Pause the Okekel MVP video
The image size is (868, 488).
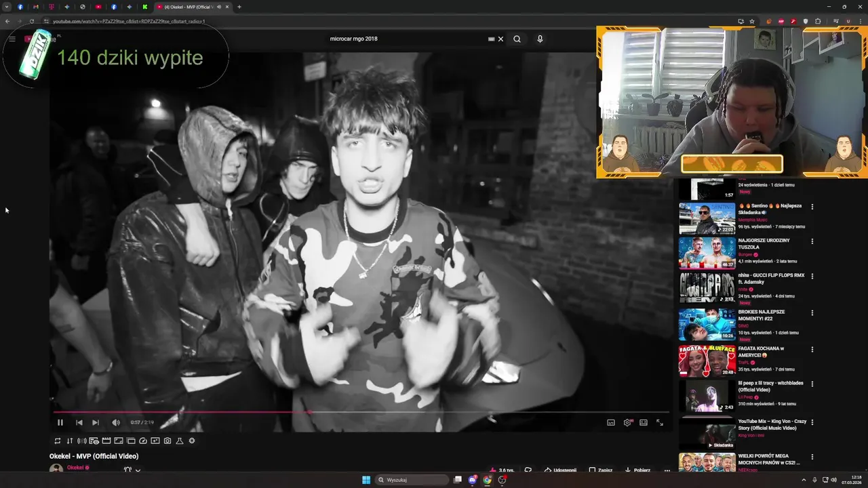coord(60,422)
